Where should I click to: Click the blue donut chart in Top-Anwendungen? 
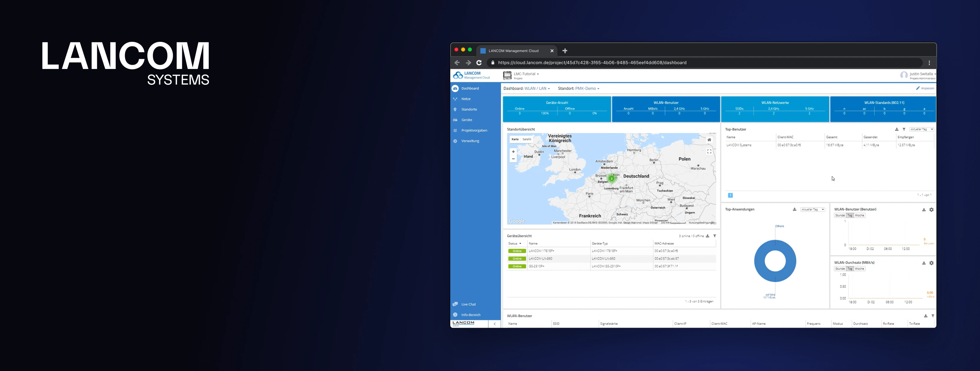point(775,261)
